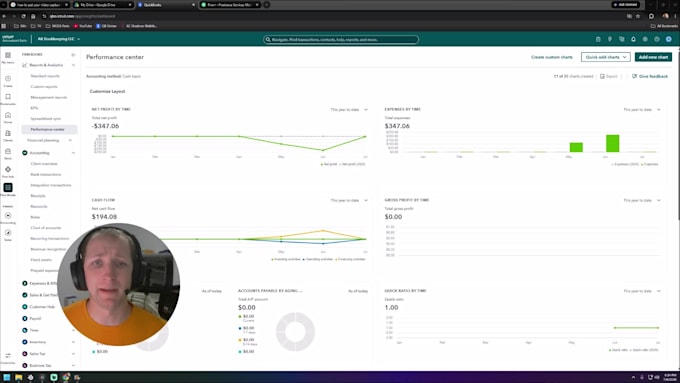
Task: Expand the Time section chevron
Action: point(73,330)
